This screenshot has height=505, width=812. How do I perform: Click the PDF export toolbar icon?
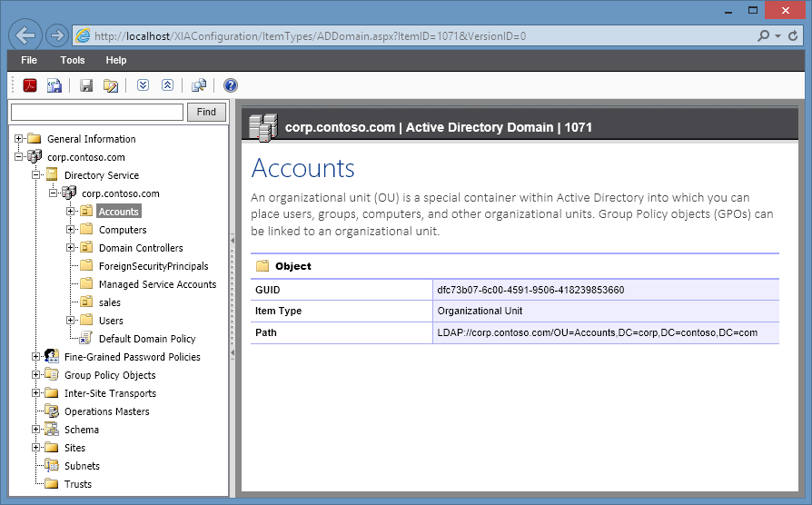pyautogui.click(x=30, y=85)
